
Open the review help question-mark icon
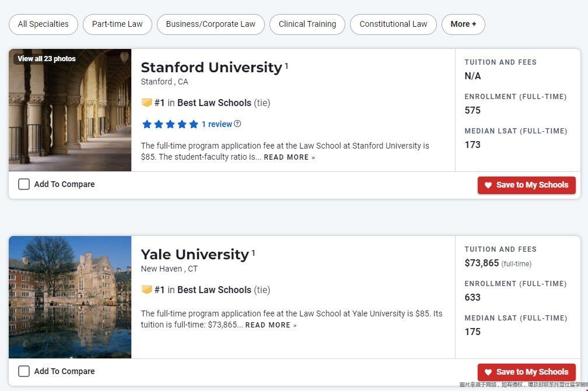[237, 124]
